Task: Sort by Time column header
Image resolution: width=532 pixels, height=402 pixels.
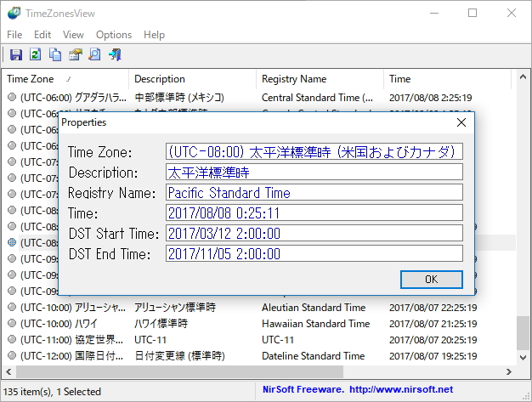Action: pos(448,79)
